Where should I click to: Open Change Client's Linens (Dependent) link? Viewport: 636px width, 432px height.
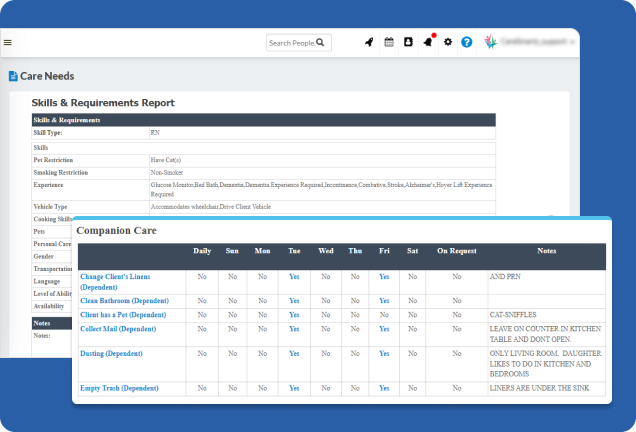(x=115, y=282)
